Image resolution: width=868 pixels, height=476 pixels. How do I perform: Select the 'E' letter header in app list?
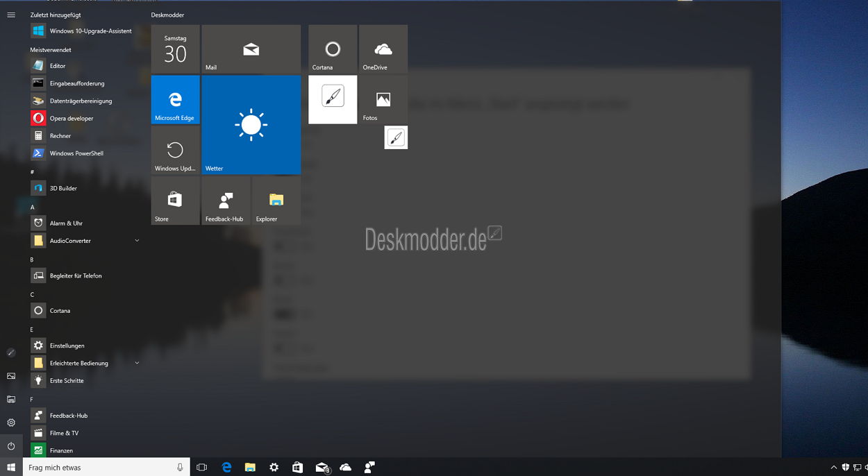[x=32, y=330]
